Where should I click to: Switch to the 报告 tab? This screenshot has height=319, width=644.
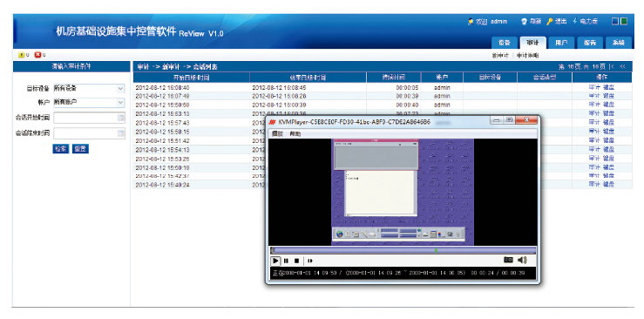coord(590,43)
